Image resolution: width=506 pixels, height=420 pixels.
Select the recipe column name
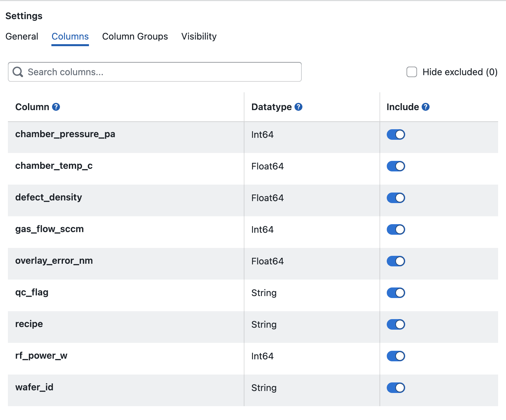click(29, 324)
